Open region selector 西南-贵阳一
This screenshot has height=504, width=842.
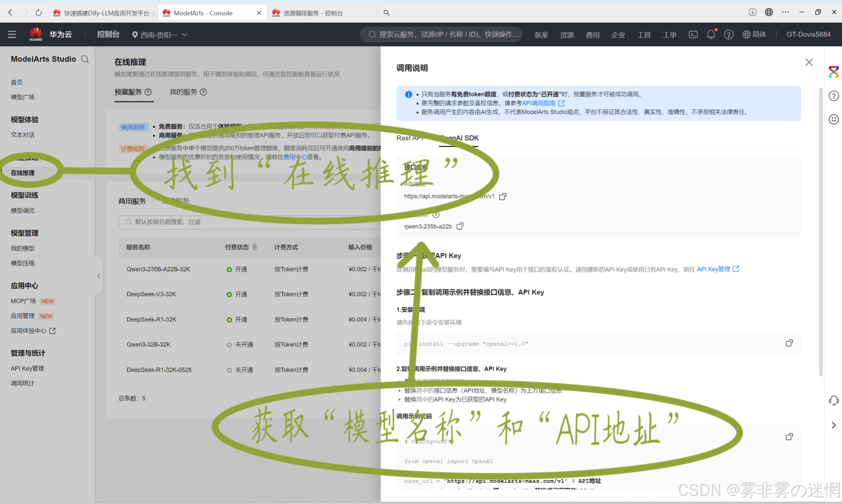pyautogui.click(x=160, y=35)
